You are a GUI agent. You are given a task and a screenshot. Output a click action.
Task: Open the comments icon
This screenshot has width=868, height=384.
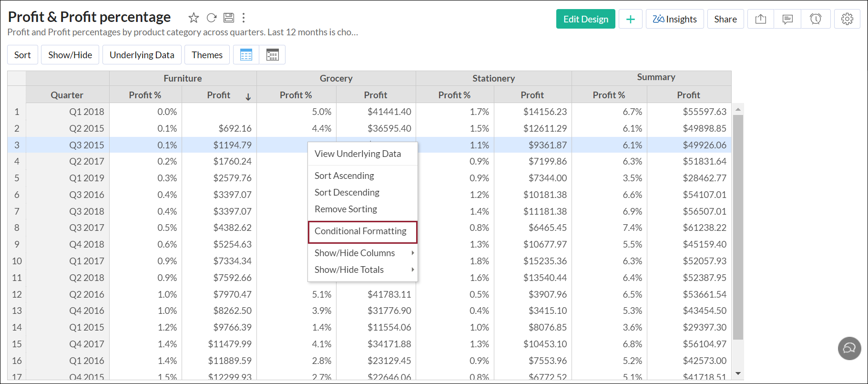pos(787,19)
